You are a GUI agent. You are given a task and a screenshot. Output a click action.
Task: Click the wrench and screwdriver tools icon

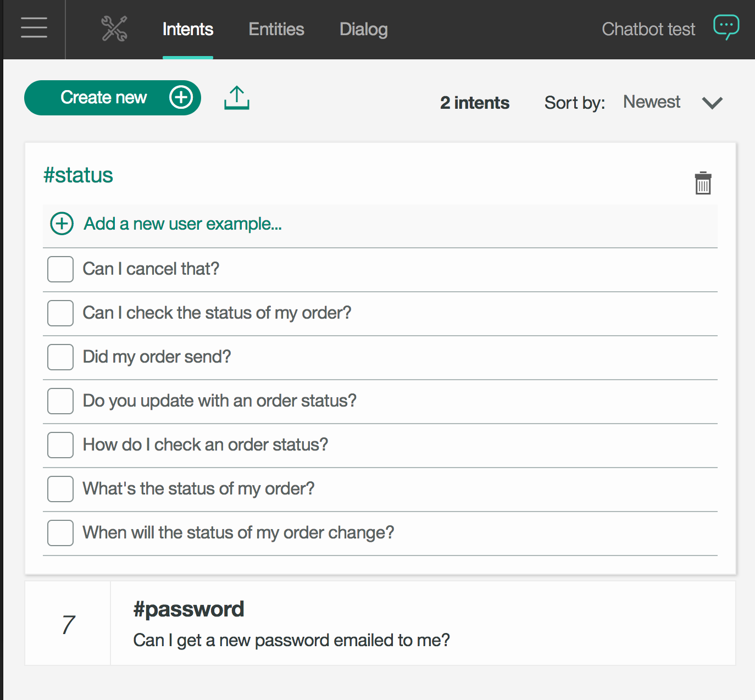[114, 29]
